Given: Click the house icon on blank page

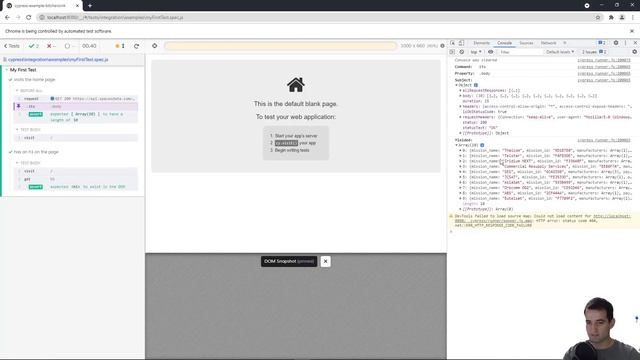Looking at the screenshot, I should click(296, 85).
